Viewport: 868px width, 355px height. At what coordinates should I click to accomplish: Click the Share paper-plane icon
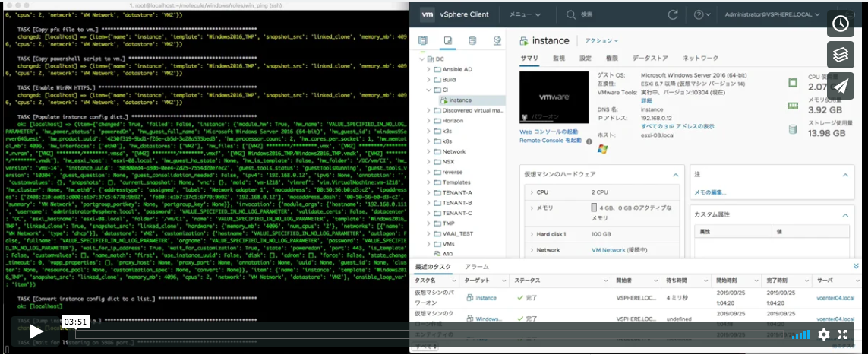[841, 86]
